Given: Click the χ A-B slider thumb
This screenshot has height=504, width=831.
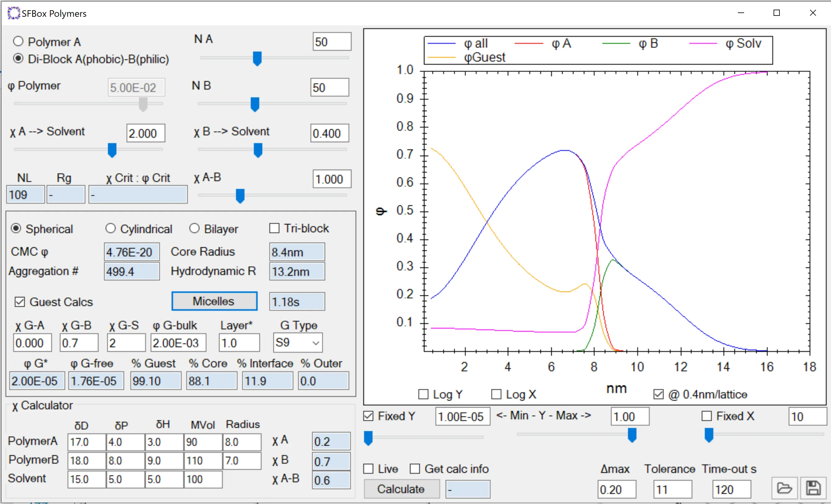Looking at the screenshot, I should click(240, 196).
